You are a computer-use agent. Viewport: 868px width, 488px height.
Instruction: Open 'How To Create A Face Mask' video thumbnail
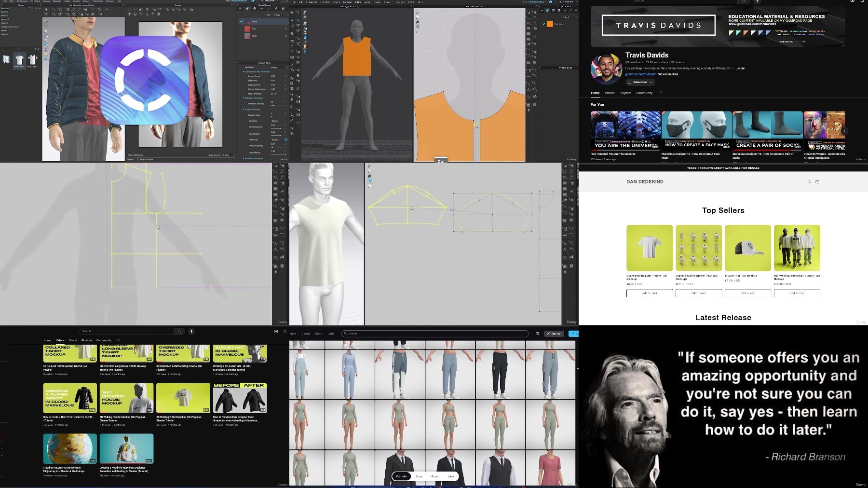coord(696,130)
